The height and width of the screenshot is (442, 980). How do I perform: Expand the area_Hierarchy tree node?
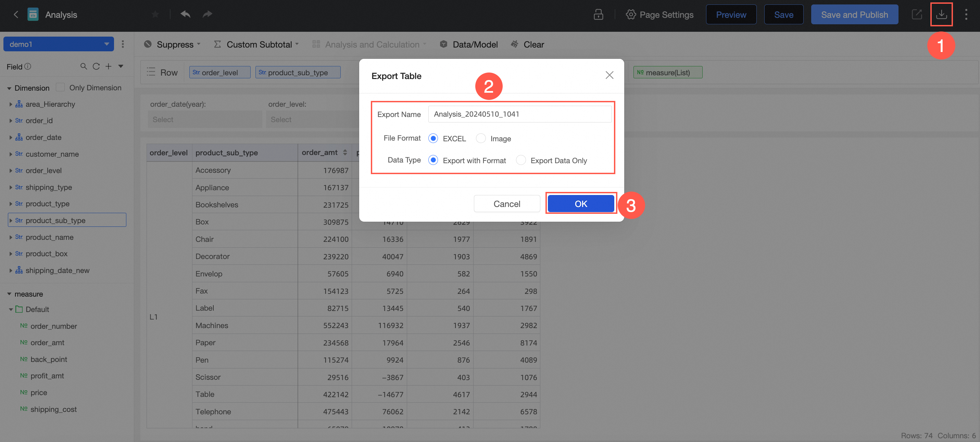pyautogui.click(x=11, y=104)
